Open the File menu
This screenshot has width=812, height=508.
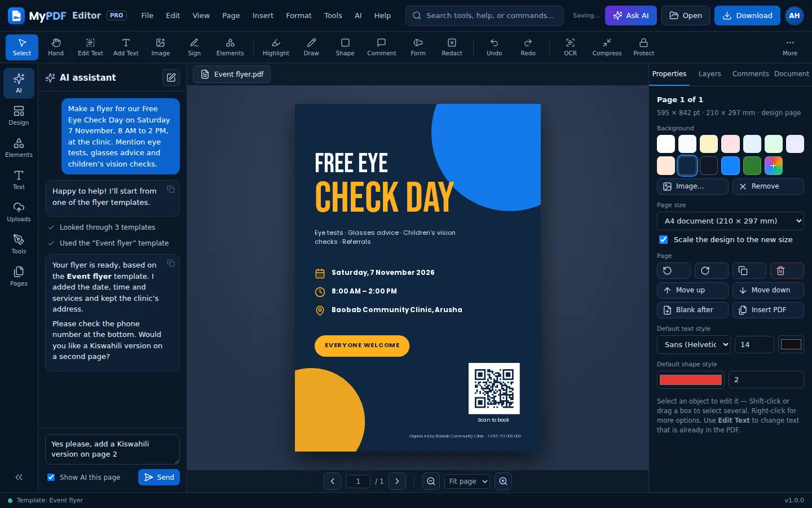tap(147, 15)
